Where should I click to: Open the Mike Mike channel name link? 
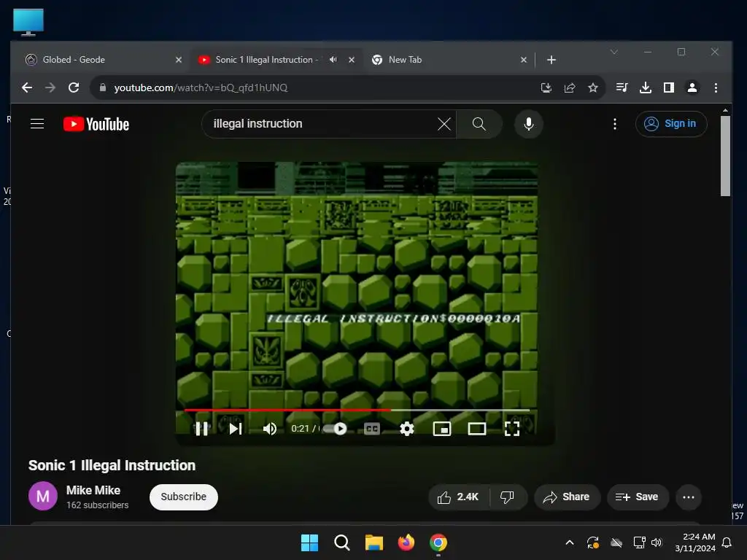(x=93, y=490)
